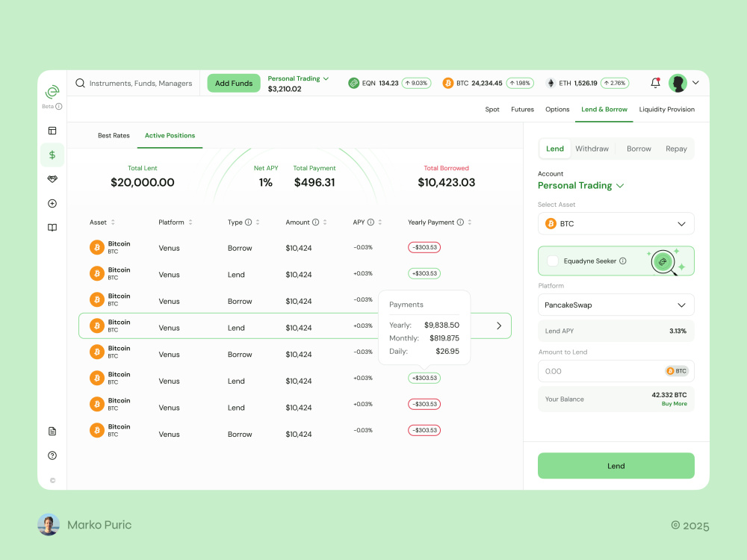Sort by Asset column
Screen dimensions: 747x560
[x=113, y=223]
